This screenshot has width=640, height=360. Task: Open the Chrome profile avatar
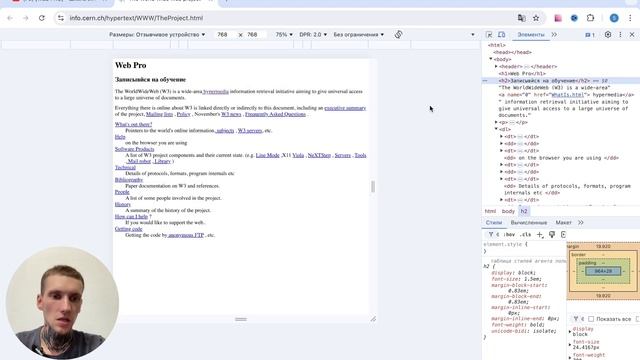click(614, 18)
